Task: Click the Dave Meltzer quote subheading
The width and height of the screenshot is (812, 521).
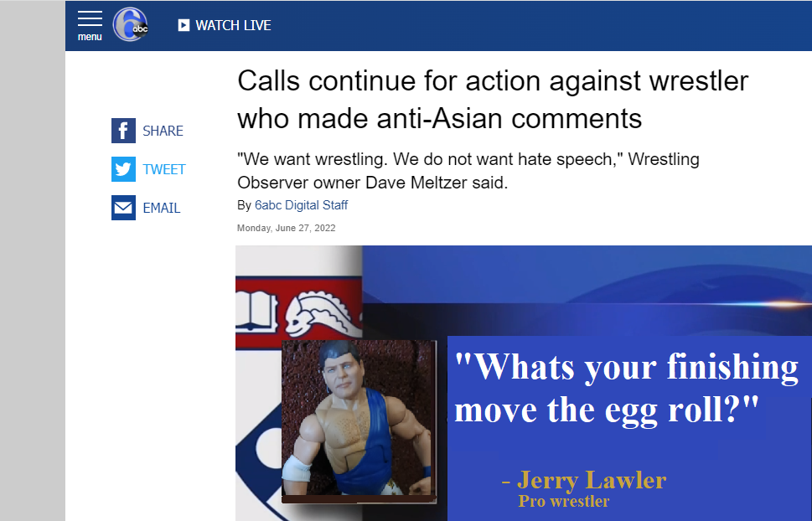Action: 468,170
